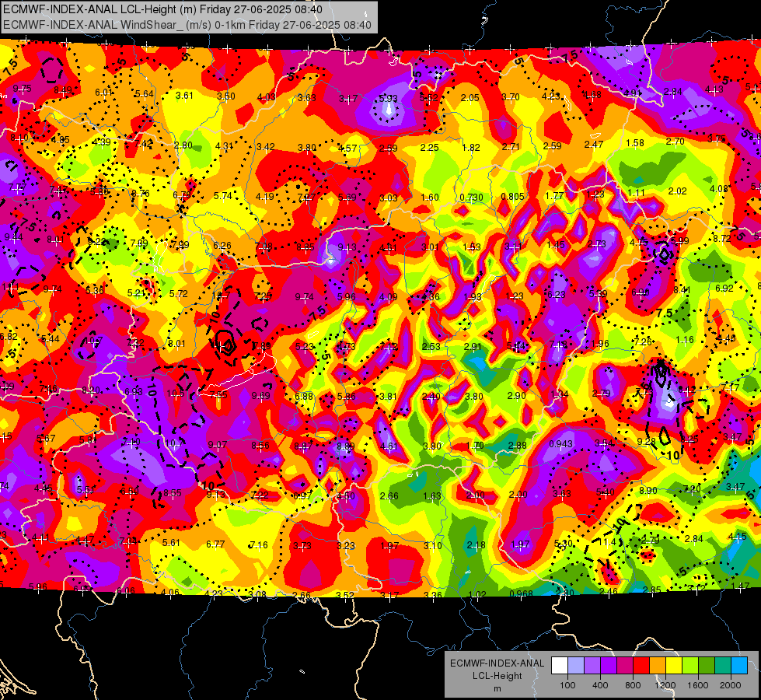Click the wind shear value 4.19
This screenshot has width=761, height=700.
coord(264,197)
